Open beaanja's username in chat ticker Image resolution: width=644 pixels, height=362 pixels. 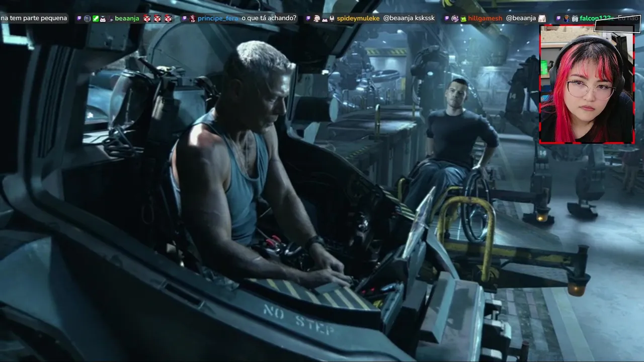[x=127, y=19]
